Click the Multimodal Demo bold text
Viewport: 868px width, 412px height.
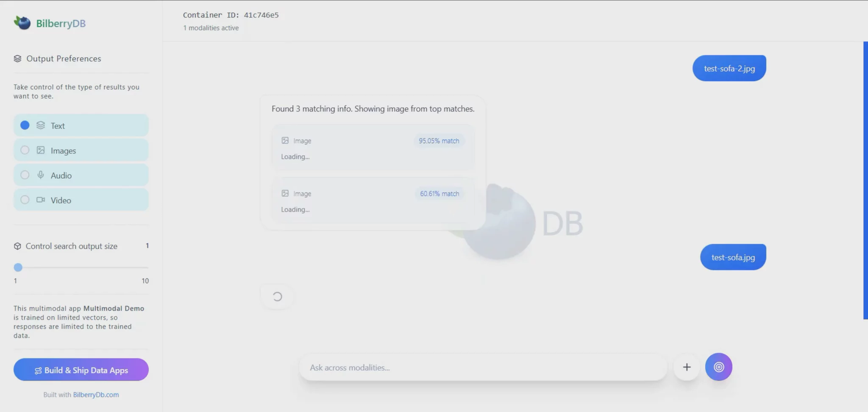(114, 308)
